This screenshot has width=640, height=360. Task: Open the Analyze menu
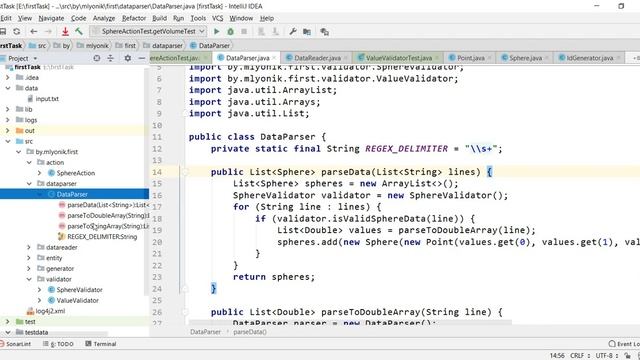pyautogui.click(x=104, y=18)
